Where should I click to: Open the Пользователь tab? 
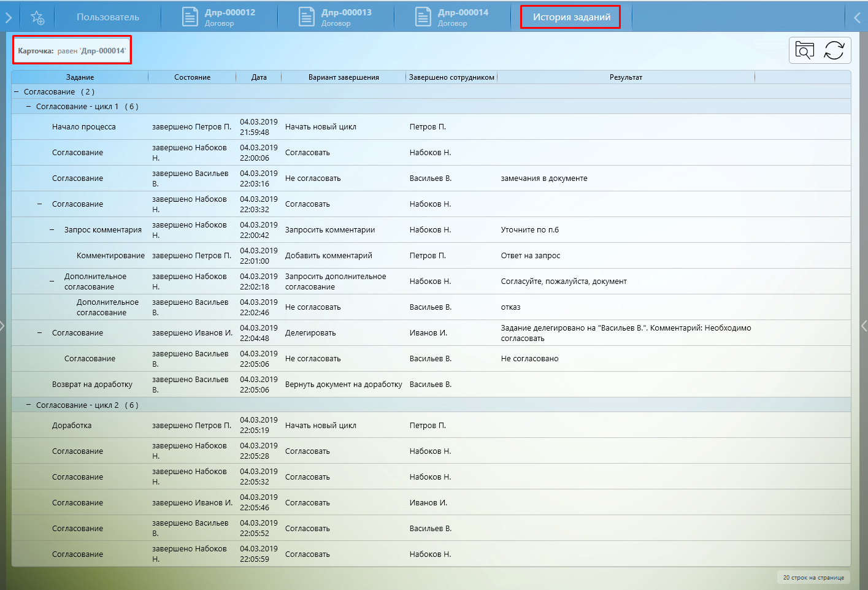point(108,17)
